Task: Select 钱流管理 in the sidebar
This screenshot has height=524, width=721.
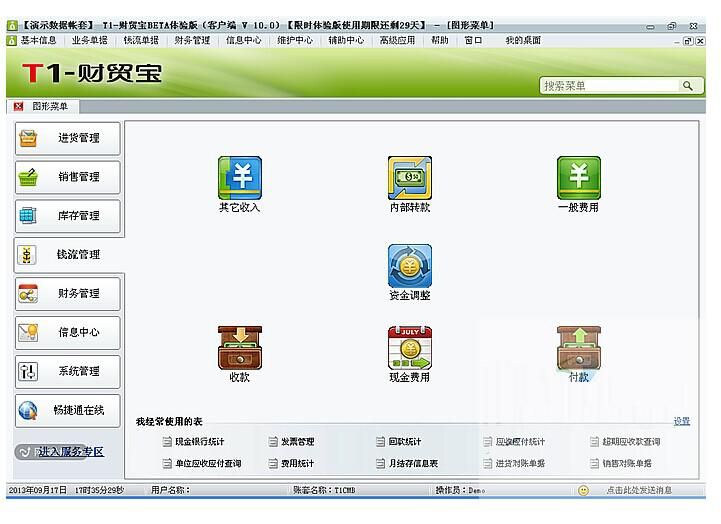Action: point(68,255)
